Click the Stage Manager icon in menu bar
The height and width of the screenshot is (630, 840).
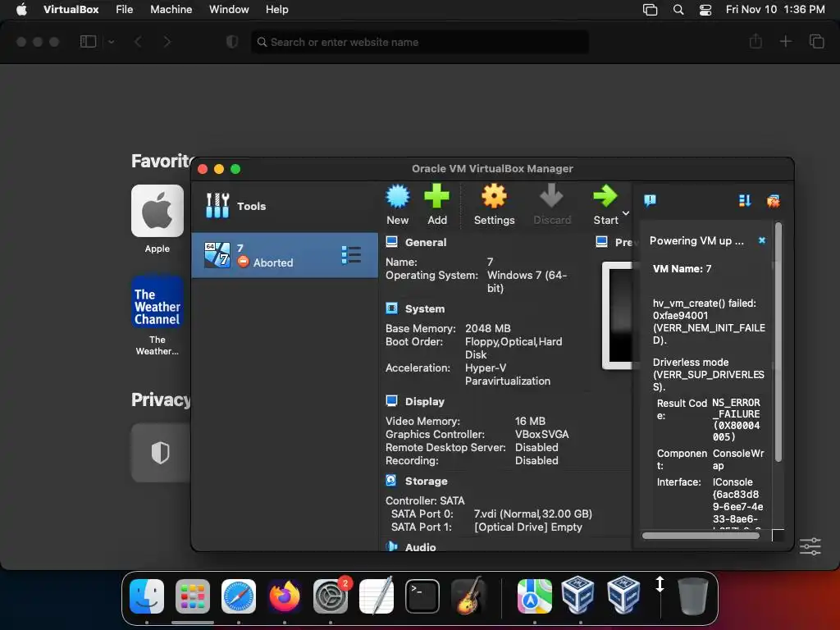pos(650,10)
